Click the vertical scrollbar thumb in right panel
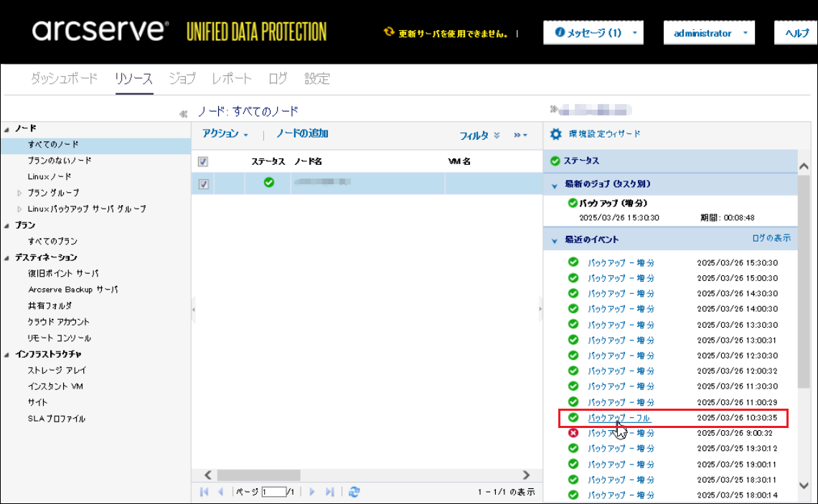 [x=804, y=282]
